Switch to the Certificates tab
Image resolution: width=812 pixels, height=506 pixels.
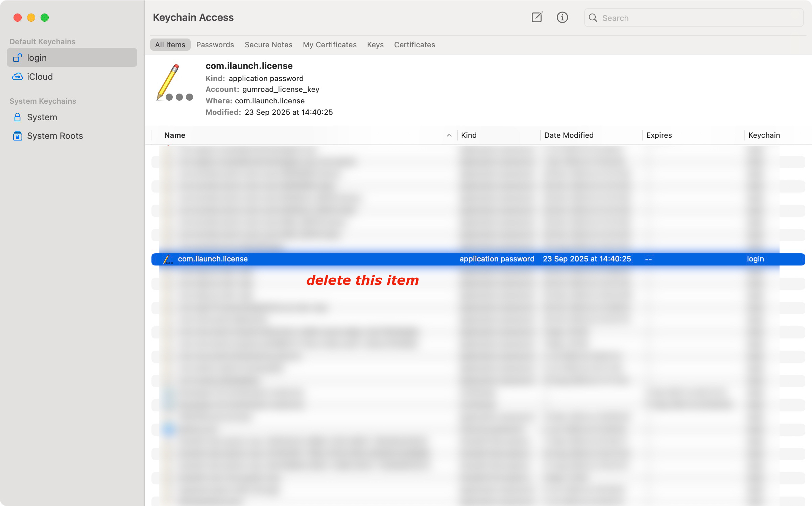pos(414,45)
